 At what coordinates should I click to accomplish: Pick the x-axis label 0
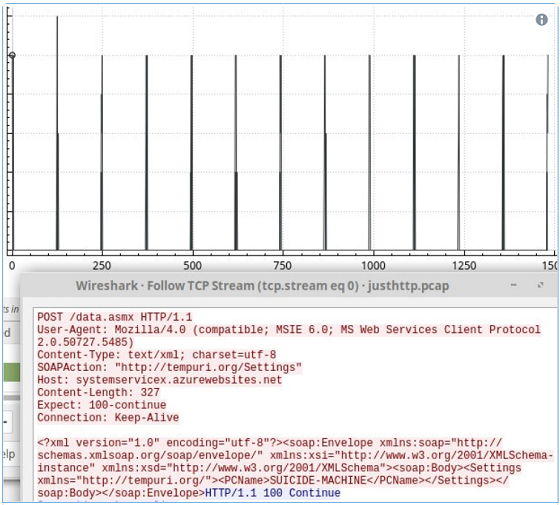12,266
